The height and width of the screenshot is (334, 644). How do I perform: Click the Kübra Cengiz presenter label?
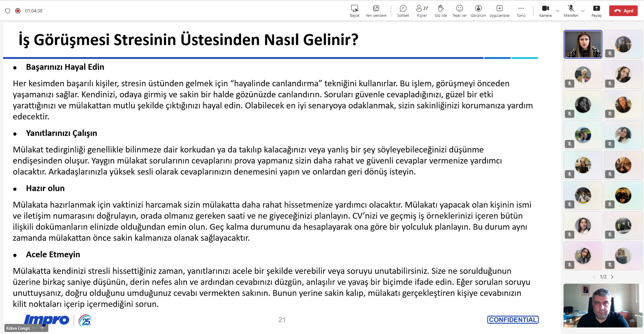click(18, 328)
